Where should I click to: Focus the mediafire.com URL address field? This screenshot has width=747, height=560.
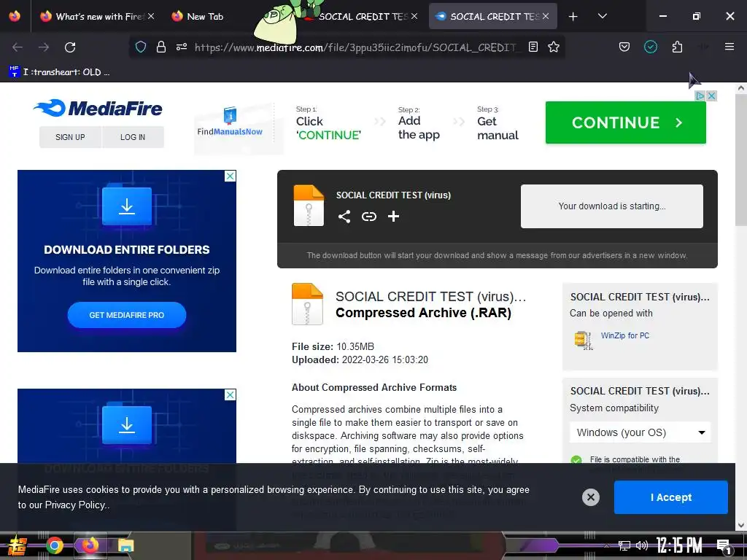point(355,47)
